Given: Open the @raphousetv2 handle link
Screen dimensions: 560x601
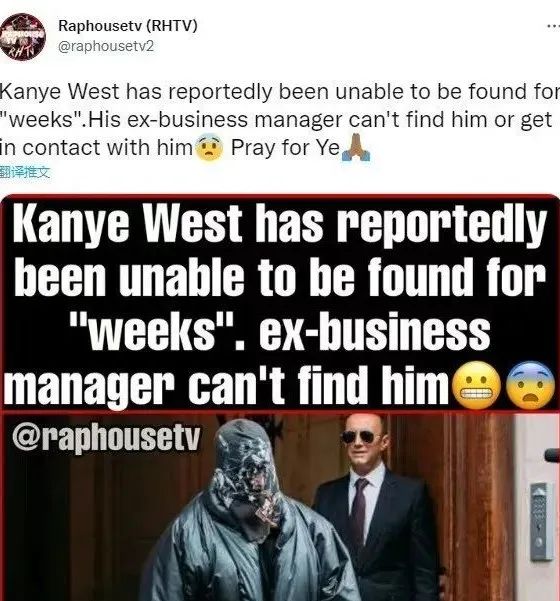Looking at the screenshot, I should [106, 46].
